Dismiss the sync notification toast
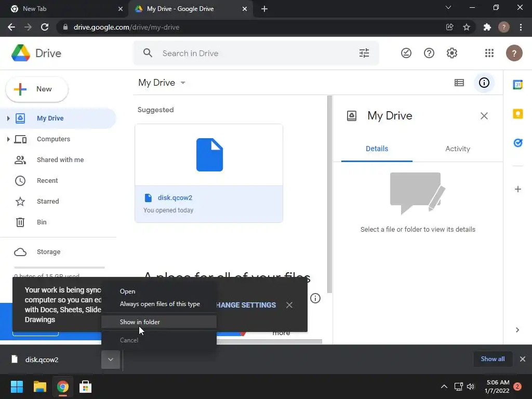This screenshot has width=532, height=399. coord(289,304)
